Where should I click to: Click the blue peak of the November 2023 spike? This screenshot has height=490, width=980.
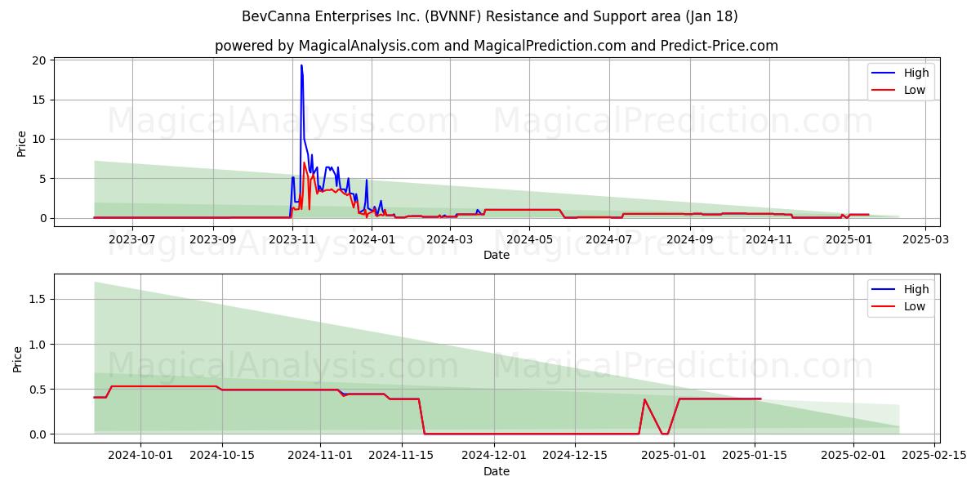point(301,66)
